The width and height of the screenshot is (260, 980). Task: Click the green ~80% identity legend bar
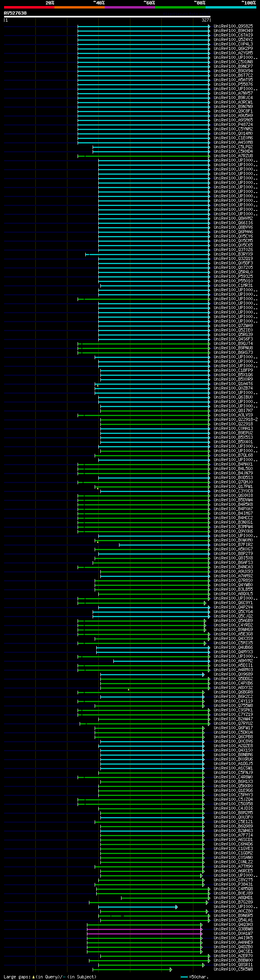[180, 7]
